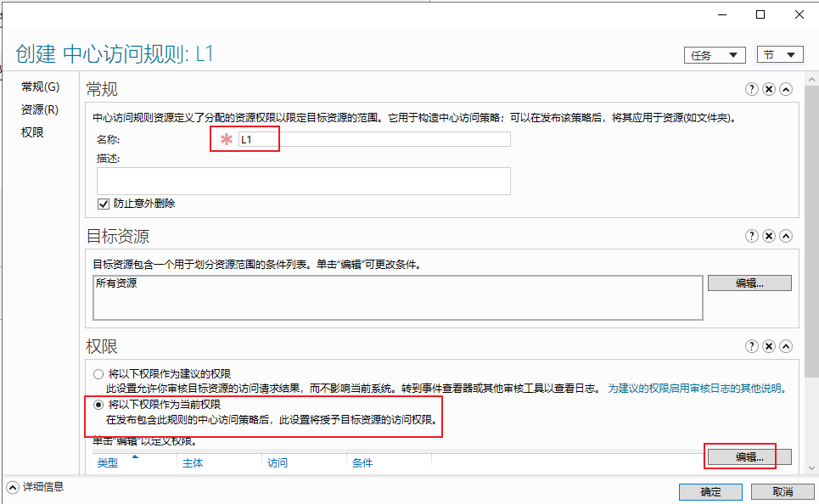Viewport: 819px width, 504px height.
Task: Collapse the 目标资源 section using its chevron
Action: (x=786, y=236)
